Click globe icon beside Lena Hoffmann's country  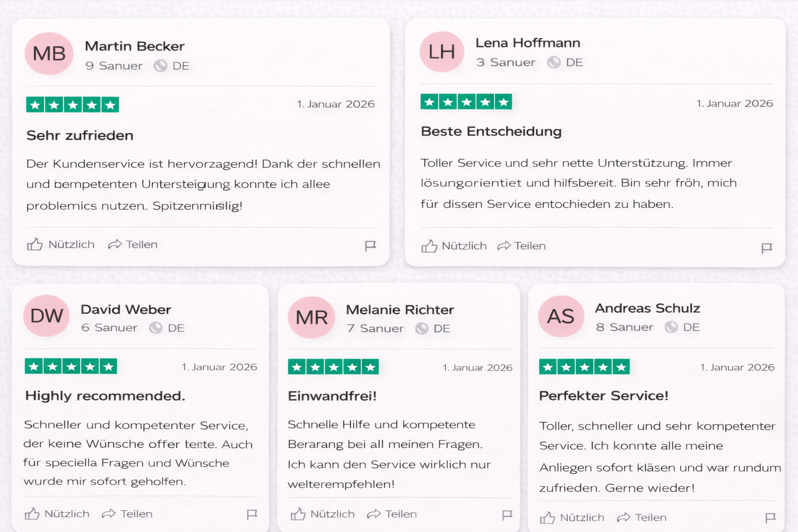[x=554, y=62]
